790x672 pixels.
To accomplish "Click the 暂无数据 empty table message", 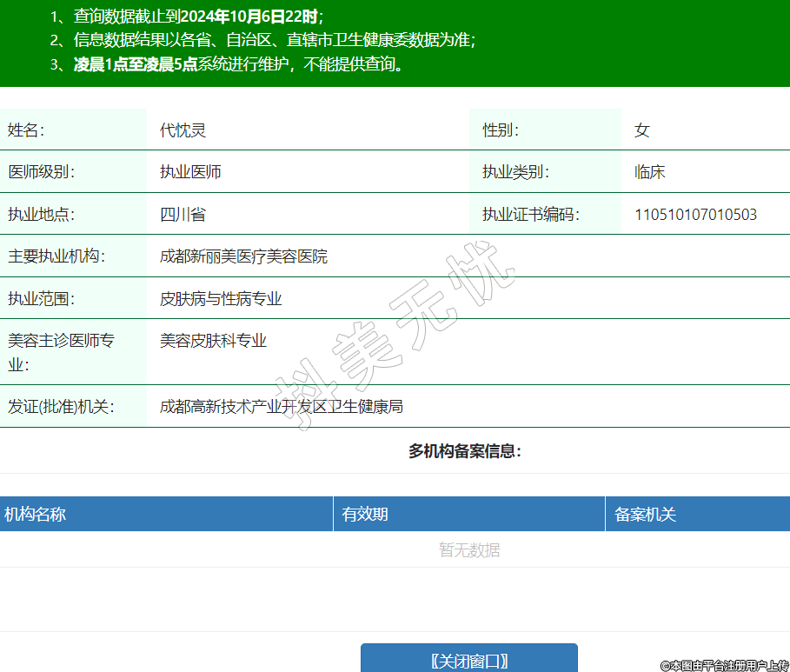I will point(468,549).
